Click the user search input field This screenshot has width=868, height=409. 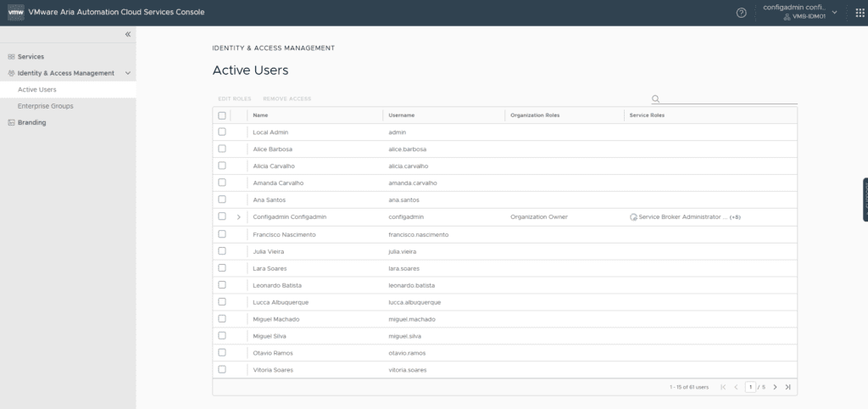coord(729,98)
